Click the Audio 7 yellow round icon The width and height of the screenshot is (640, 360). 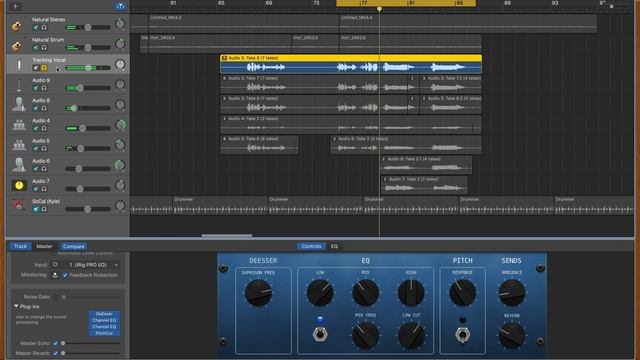[x=19, y=185]
